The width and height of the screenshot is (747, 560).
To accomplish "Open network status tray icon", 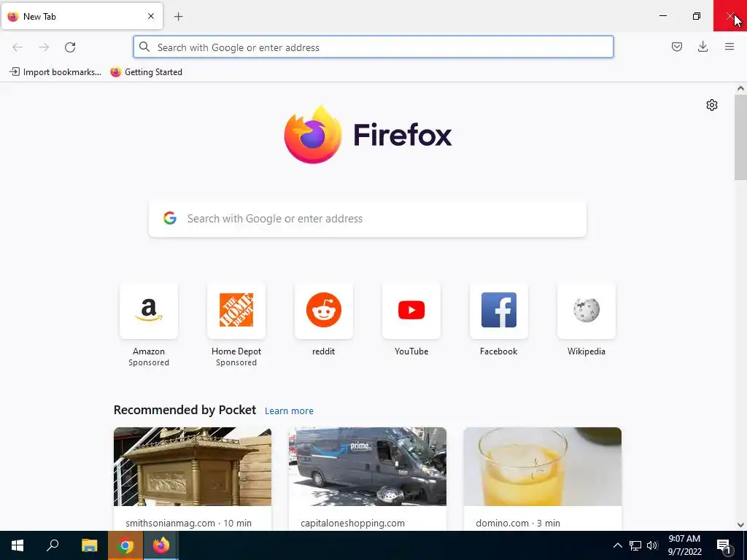I will pyautogui.click(x=635, y=545).
